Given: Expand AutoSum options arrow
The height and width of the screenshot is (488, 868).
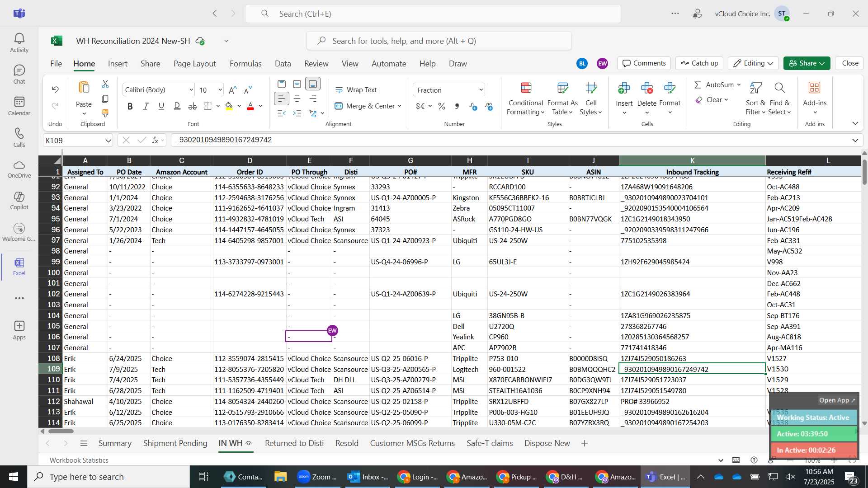Looking at the screenshot, I should pyautogui.click(x=739, y=85).
